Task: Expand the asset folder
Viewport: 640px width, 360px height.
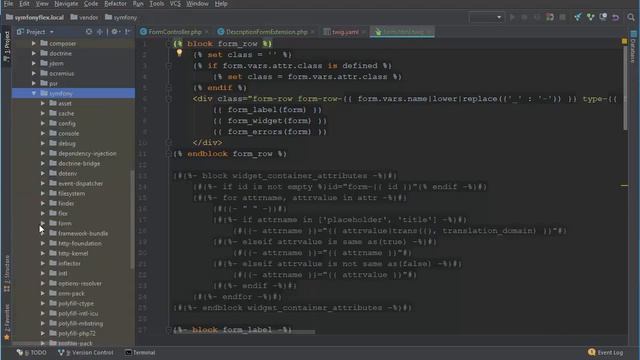Action: tap(43, 103)
